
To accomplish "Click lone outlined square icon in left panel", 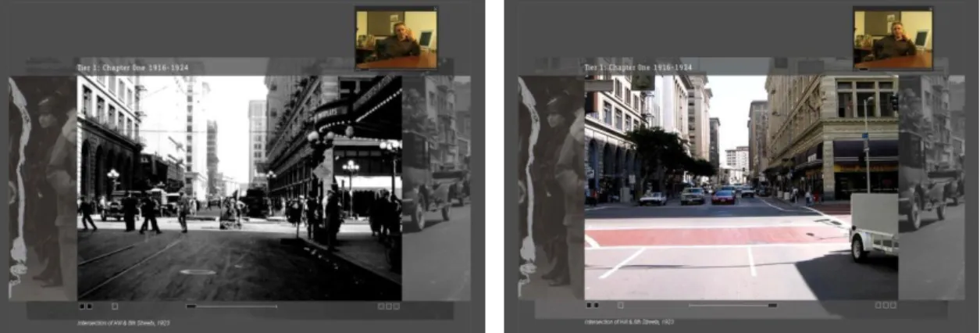I will (115, 306).
